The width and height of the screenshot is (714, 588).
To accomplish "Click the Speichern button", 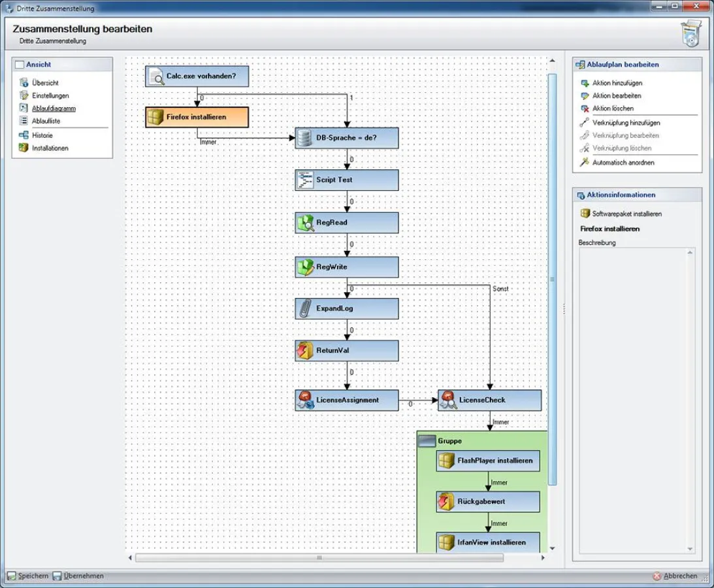I will tap(28, 576).
